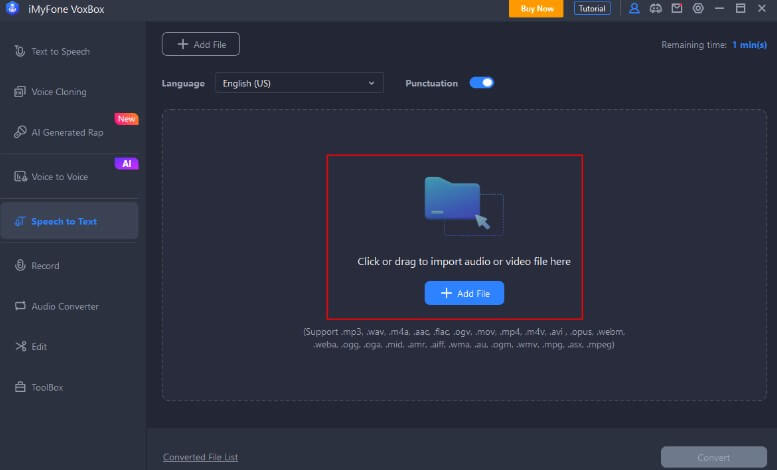Click the Audio Converter sidebar icon
777x470 pixels.
coord(20,306)
